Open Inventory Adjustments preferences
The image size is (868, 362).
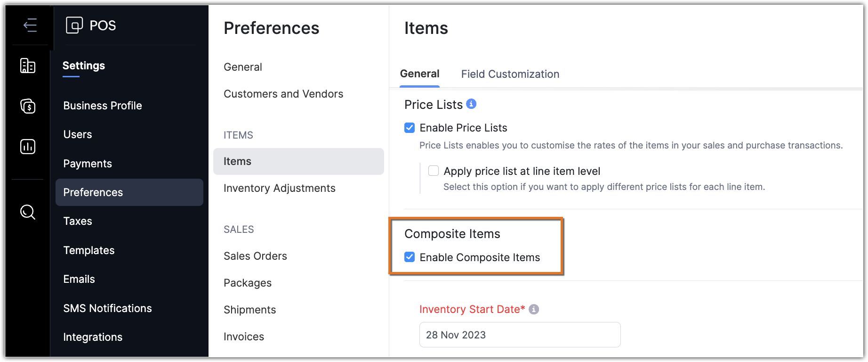(279, 188)
